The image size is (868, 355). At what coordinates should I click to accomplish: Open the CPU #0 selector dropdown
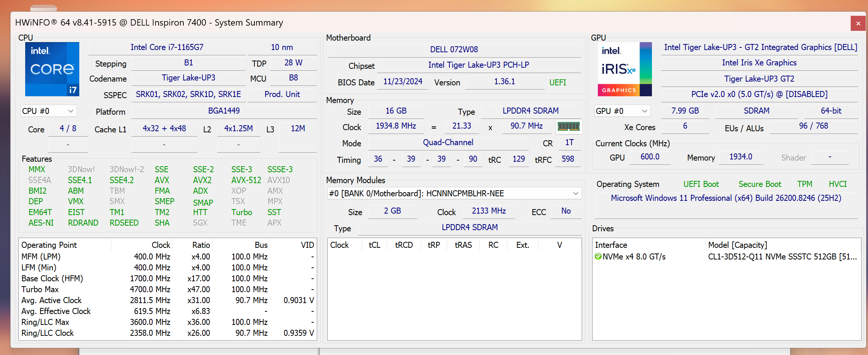(49, 111)
